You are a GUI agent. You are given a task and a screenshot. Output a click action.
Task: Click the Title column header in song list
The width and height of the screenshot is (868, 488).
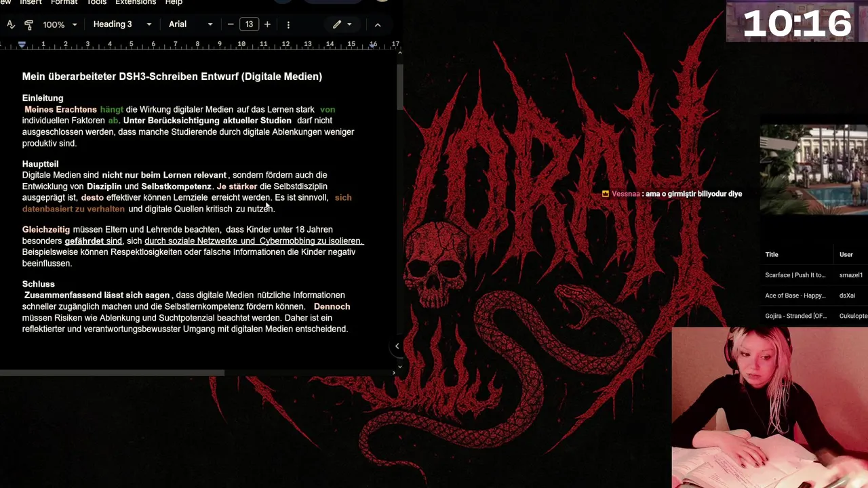point(772,255)
